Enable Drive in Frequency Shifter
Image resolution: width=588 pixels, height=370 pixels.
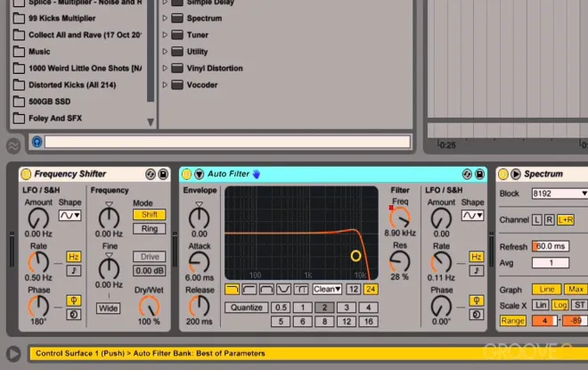(x=150, y=257)
